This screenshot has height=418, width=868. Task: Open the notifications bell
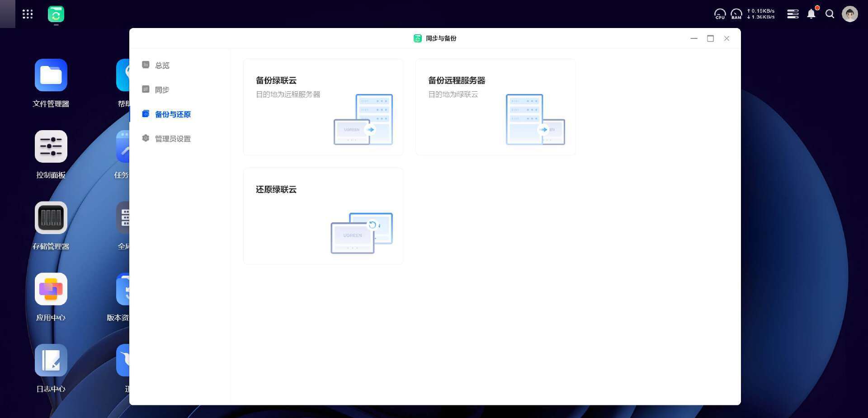[x=811, y=14]
